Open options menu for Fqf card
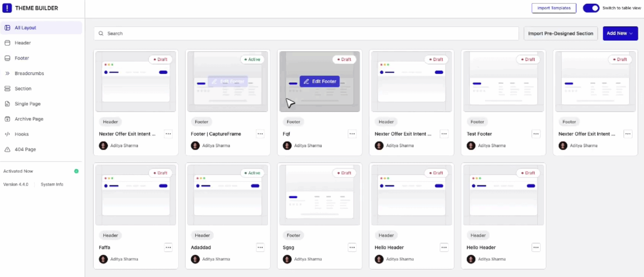The height and width of the screenshot is (277, 644). point(352,134)
